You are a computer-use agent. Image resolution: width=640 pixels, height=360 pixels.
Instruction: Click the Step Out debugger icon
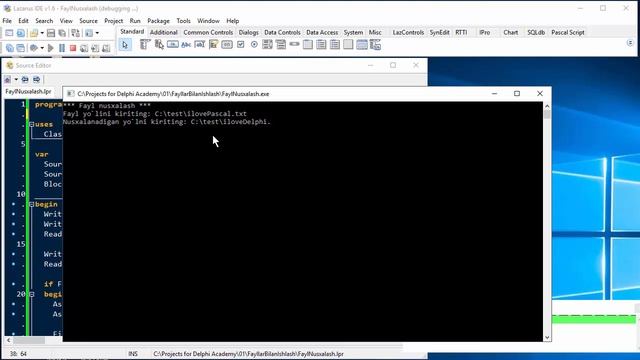coord(106,48)
